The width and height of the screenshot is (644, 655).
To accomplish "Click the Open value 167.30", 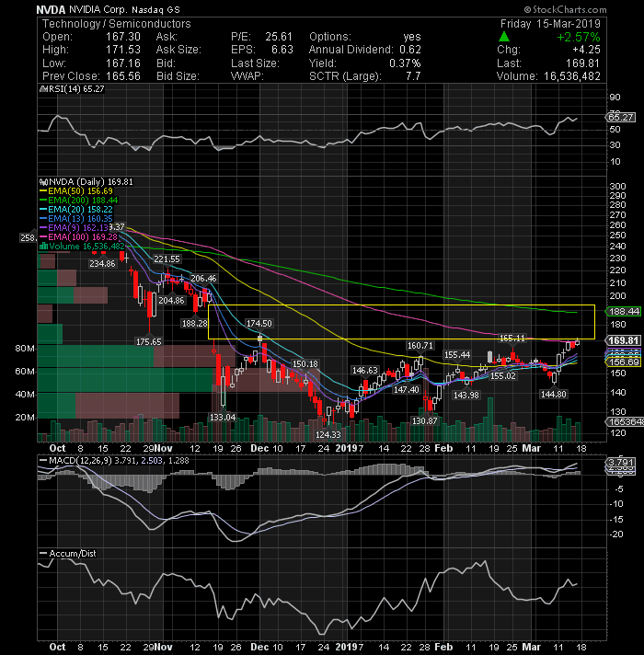I will [x=122, y=37].
